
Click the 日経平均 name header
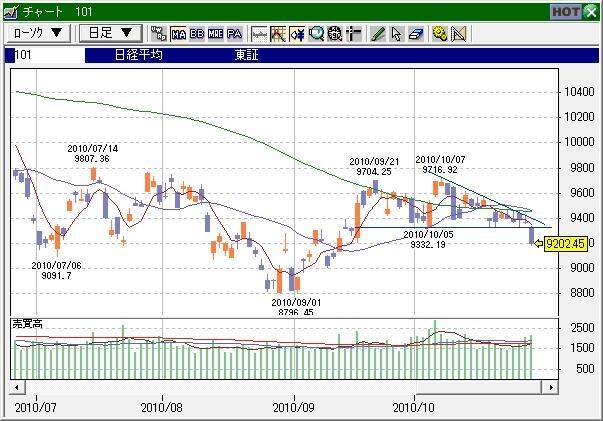(x=138, y=56)
